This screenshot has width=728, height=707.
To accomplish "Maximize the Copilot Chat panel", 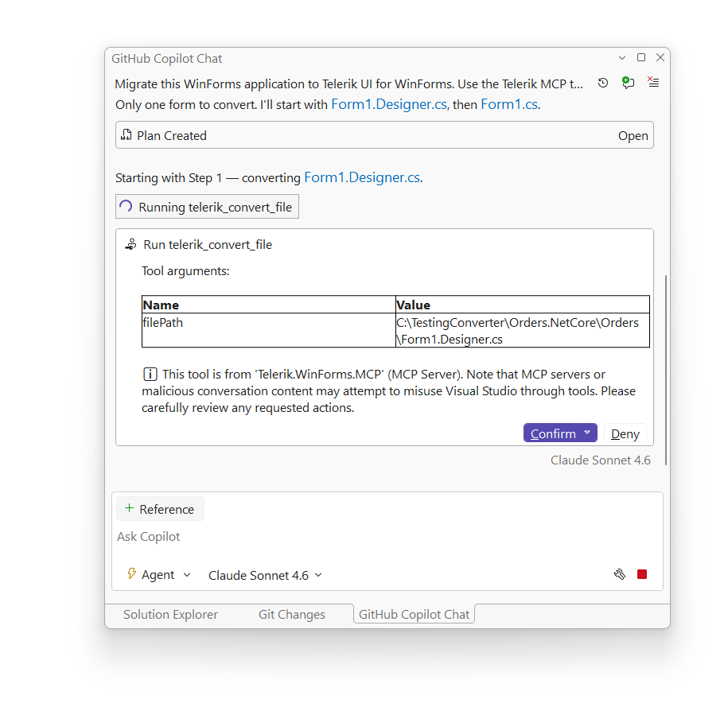I will coord(641,57).
